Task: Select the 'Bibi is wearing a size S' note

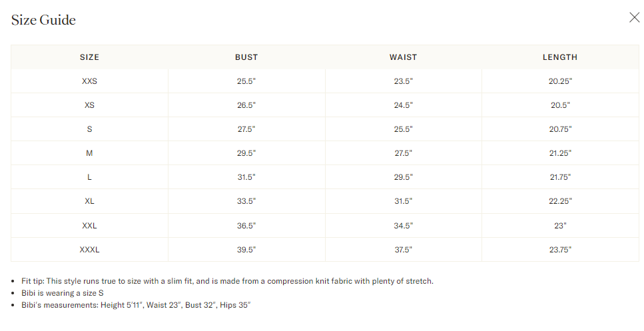Action: (x=63, y=293)
